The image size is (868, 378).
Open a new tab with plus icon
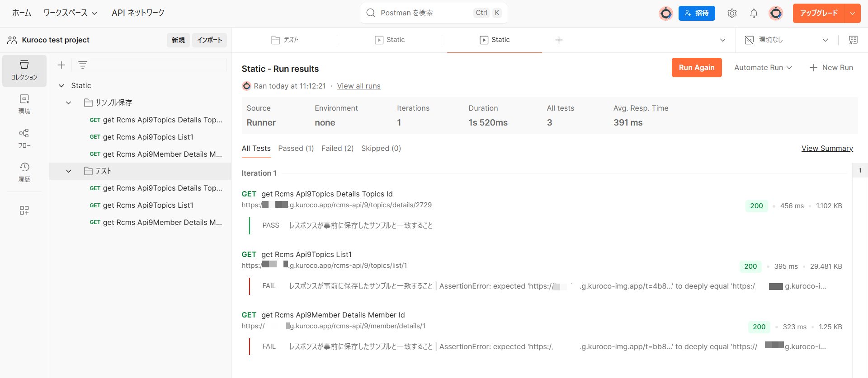(x=559, y=40)
